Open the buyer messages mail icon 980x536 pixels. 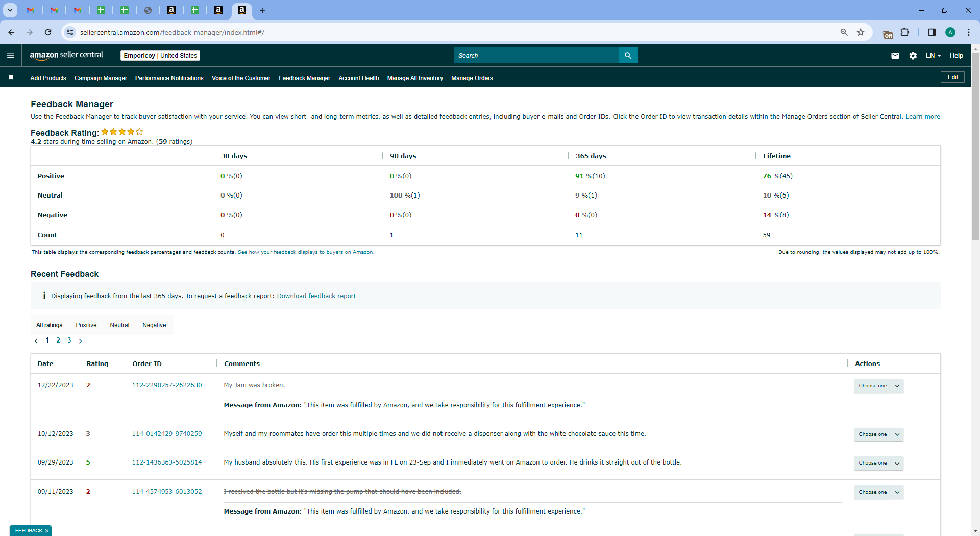tap(895, 56)
